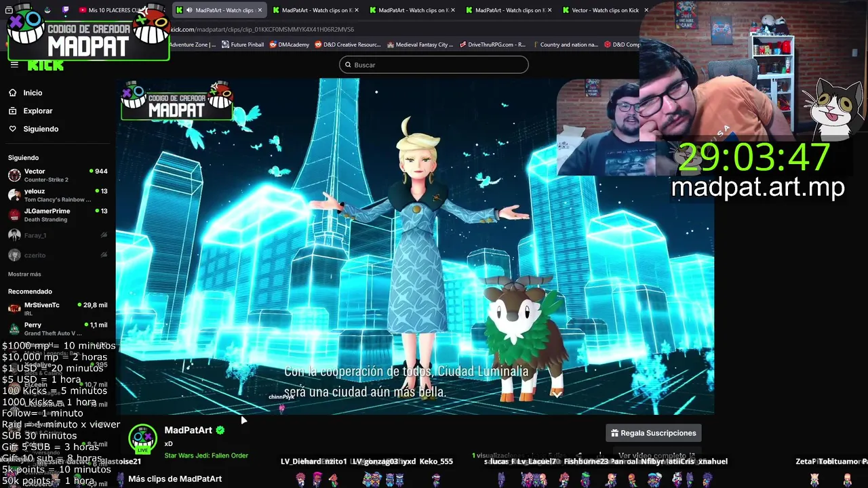The image size is (868, 488).
Task: Open the offline czerito channel
Action: (x=58, y=255)
